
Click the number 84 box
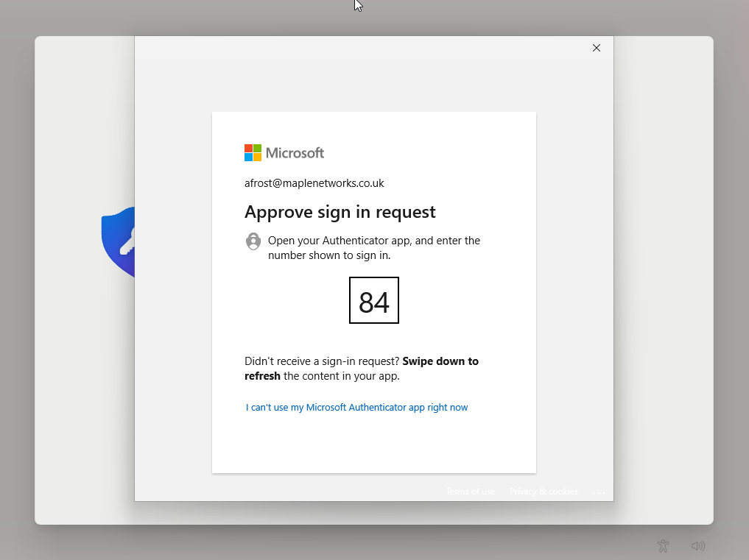point(374,300)
